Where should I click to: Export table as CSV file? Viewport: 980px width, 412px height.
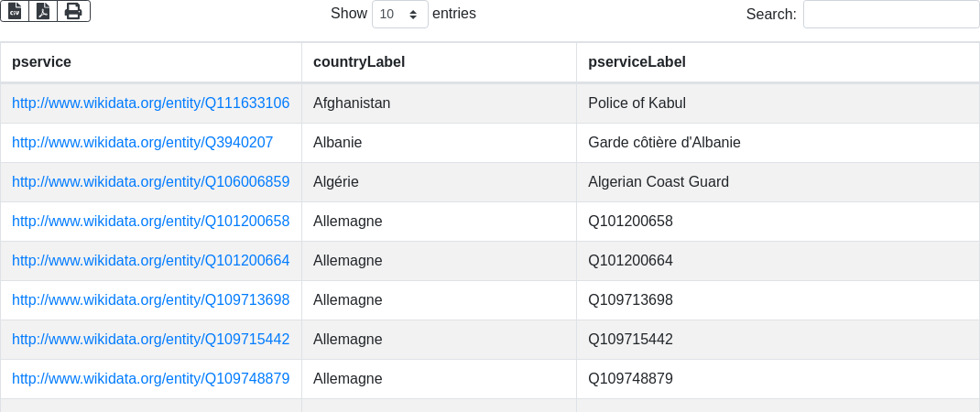click(15, 11)
